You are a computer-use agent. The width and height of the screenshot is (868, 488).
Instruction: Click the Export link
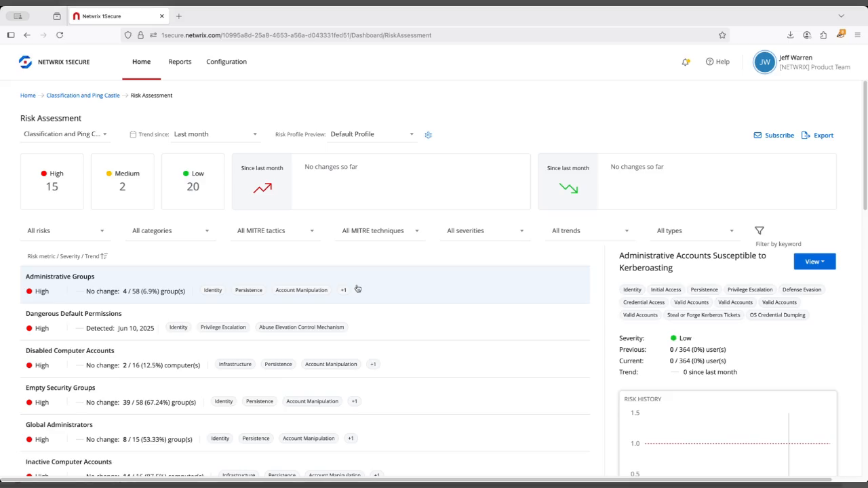[823, 135]
